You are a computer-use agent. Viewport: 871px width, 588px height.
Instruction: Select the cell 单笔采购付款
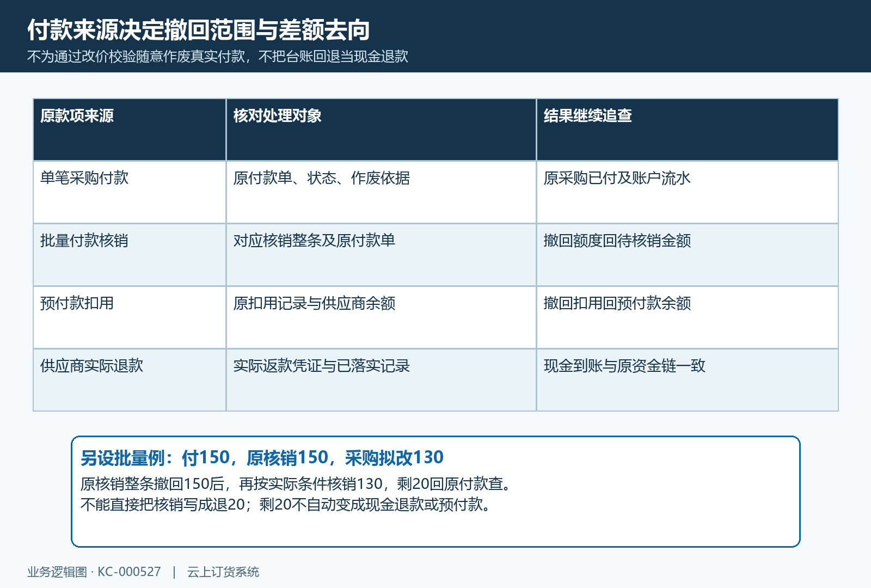(130, 192)
